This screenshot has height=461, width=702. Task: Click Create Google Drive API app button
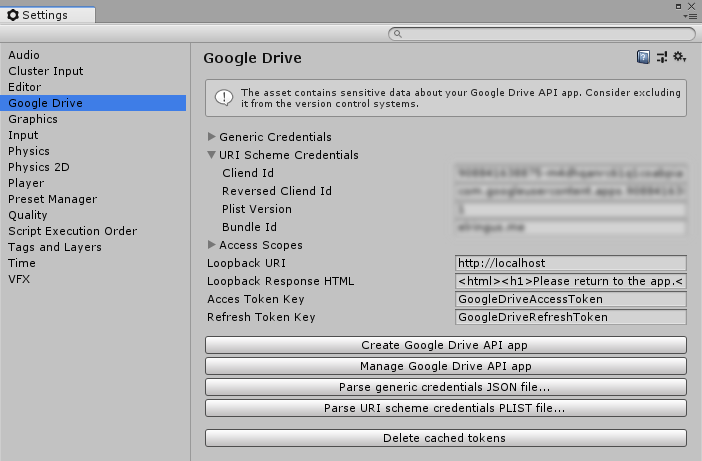(445, 345)
